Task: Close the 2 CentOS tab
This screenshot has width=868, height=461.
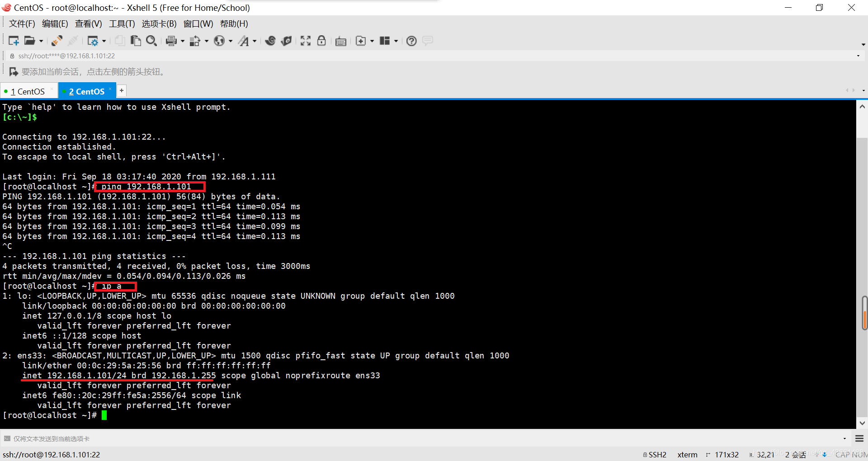Action: [x=110, y=89]
